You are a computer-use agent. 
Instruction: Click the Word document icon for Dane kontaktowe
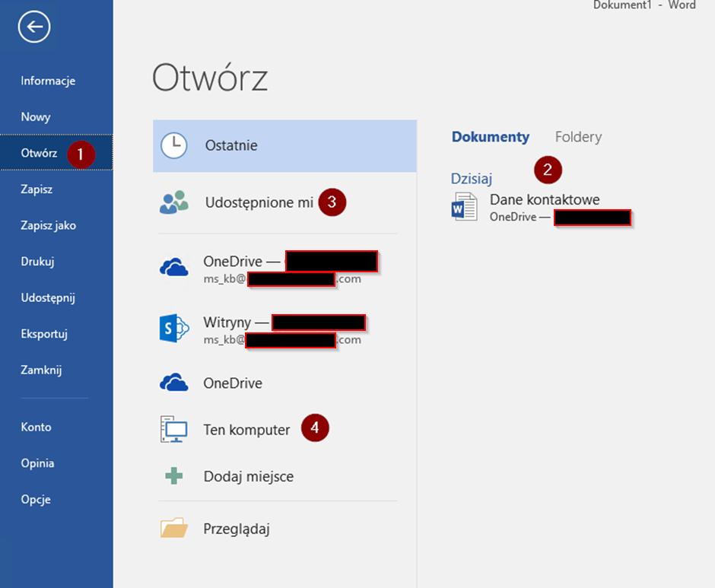coord(464,207)
